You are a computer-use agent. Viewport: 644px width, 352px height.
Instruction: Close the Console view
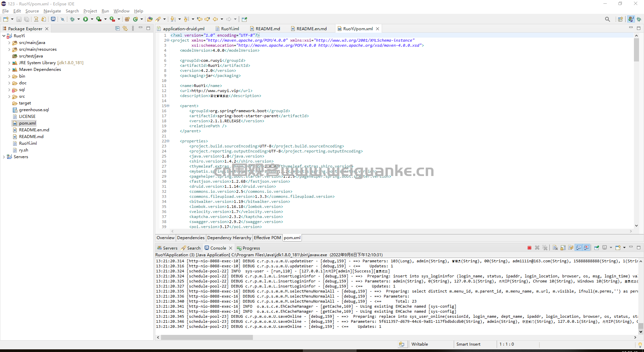(x=230, y=248)
